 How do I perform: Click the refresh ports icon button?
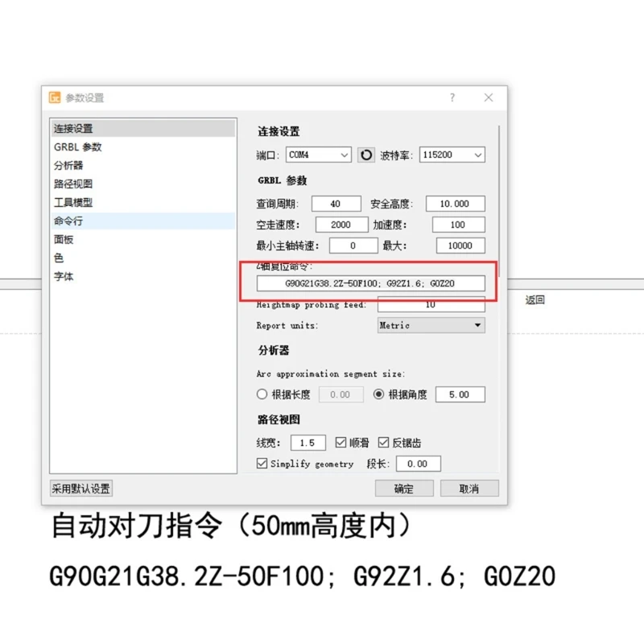(366, 155)
